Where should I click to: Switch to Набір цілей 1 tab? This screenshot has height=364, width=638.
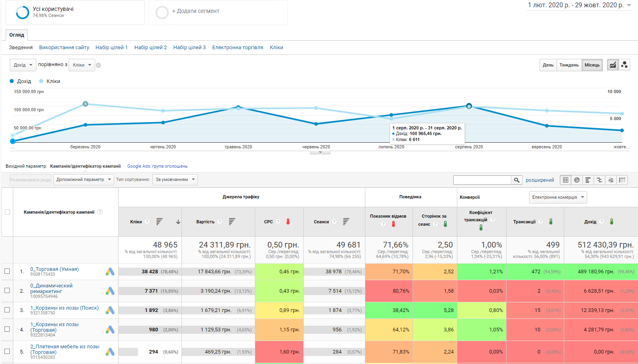[x=111, y=48]
